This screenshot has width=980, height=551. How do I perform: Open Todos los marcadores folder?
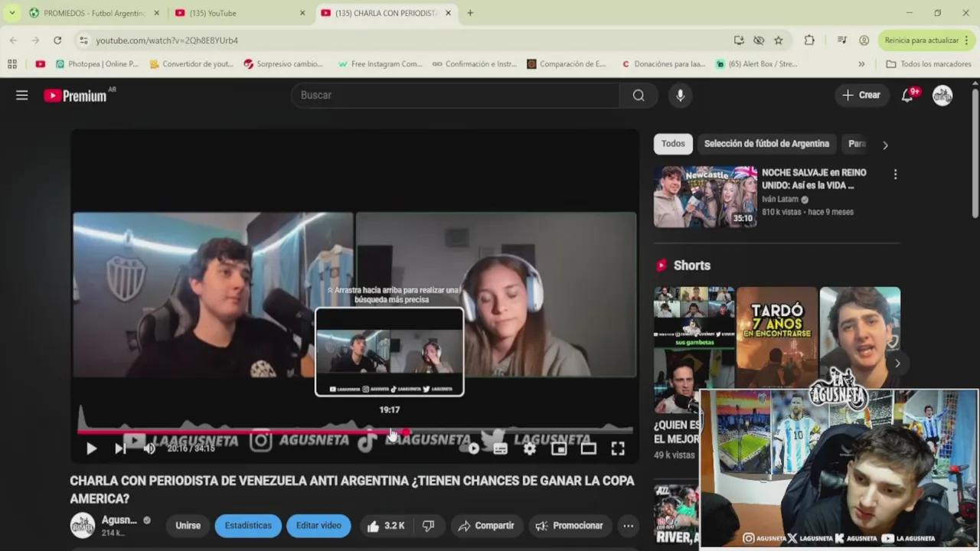pos(929,64)
